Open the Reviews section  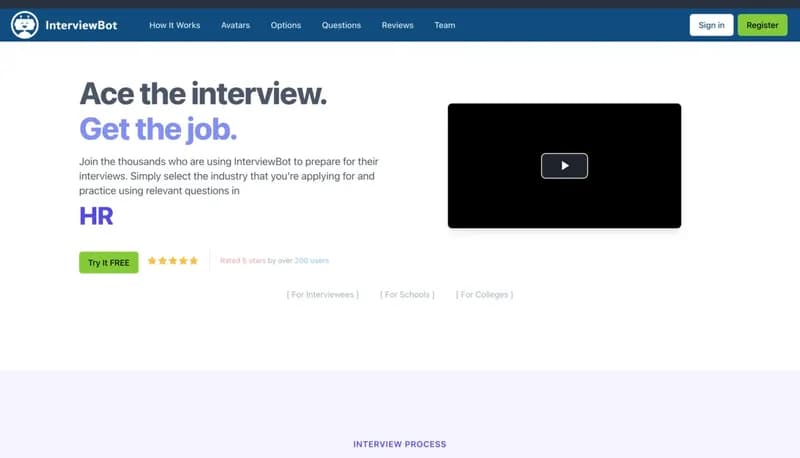coord(397,25)
